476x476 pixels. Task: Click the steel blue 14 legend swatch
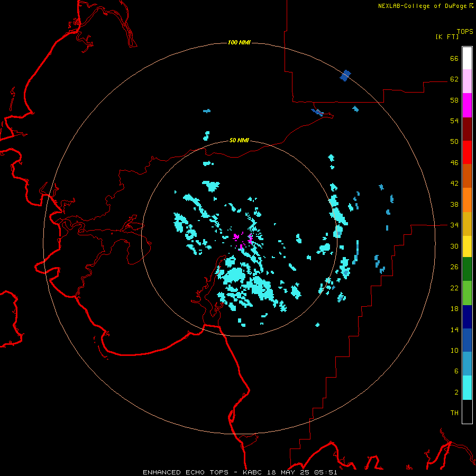click(x=467, y=364)
